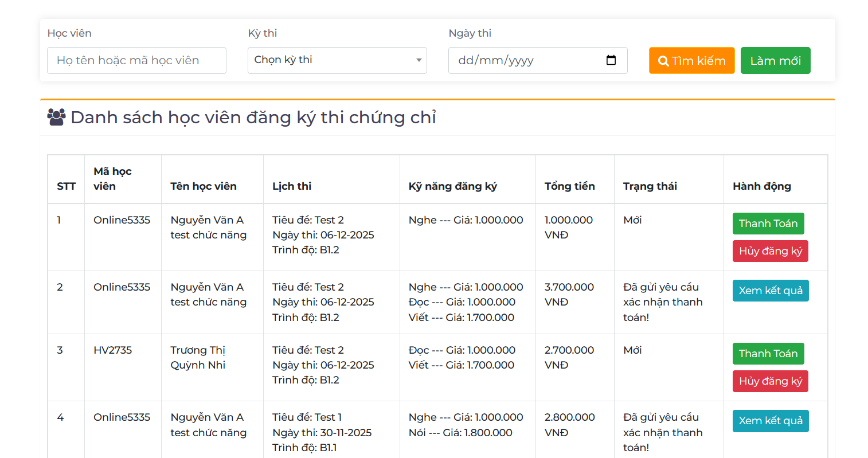868x458 pixels.
Task: Click the group icon beside list title
Action: [56, 117]
